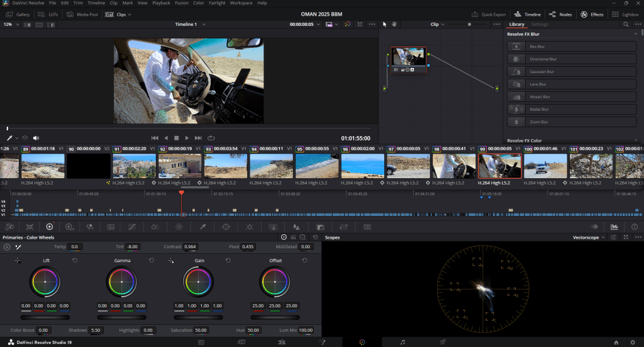This screenshot has width=644, height=347.
Task: Enable auto balance A button
Action: 7,247
